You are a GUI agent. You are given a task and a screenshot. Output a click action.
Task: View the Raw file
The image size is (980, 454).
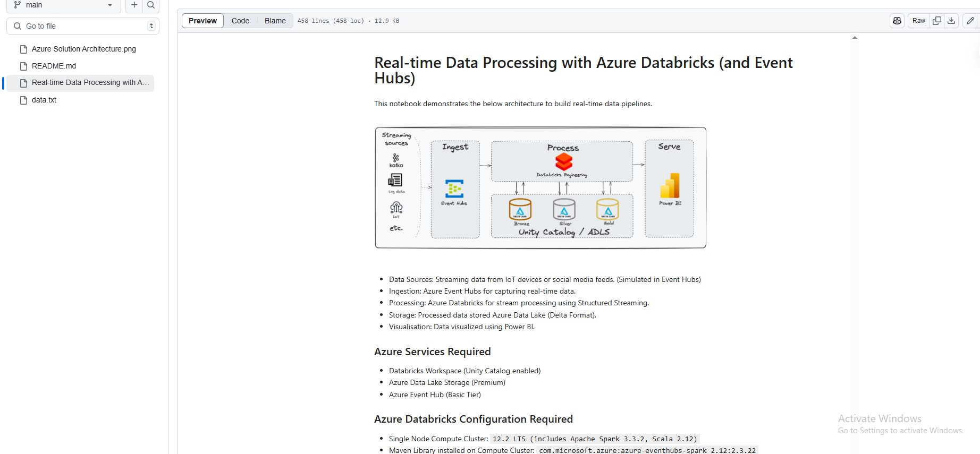pos(918,21)
